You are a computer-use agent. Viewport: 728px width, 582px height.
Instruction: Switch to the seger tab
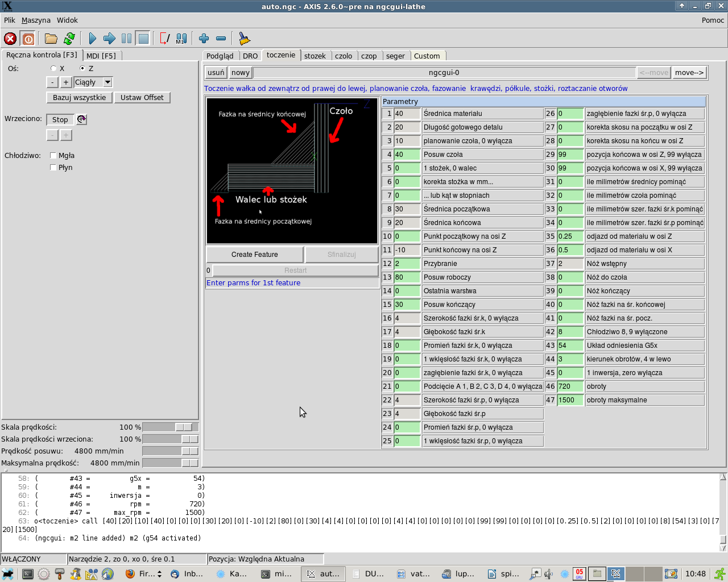pos(395,56)
